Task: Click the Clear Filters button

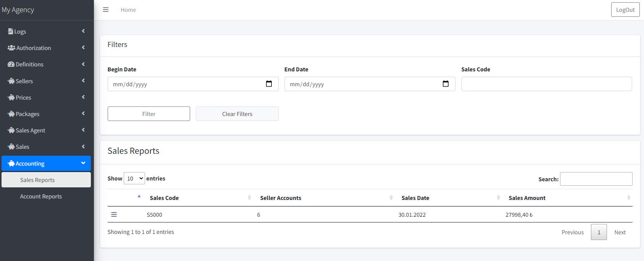Action: [237, 114]
